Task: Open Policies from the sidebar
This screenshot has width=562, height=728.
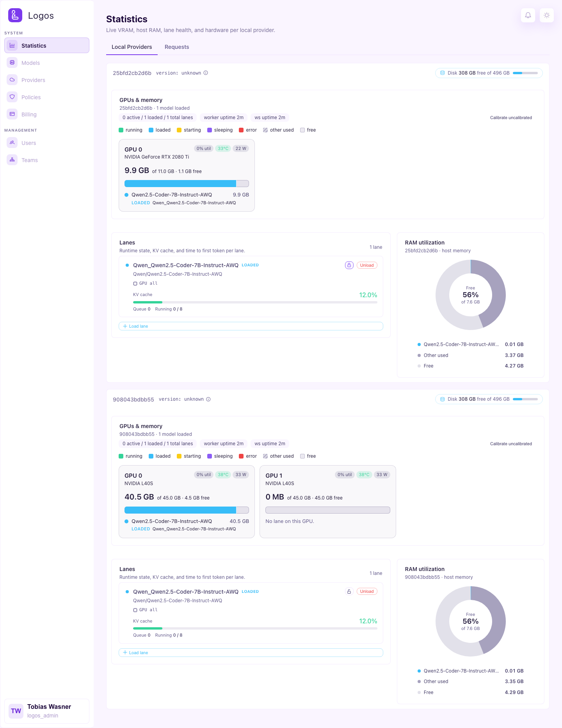Action: (x=47, y=97)
